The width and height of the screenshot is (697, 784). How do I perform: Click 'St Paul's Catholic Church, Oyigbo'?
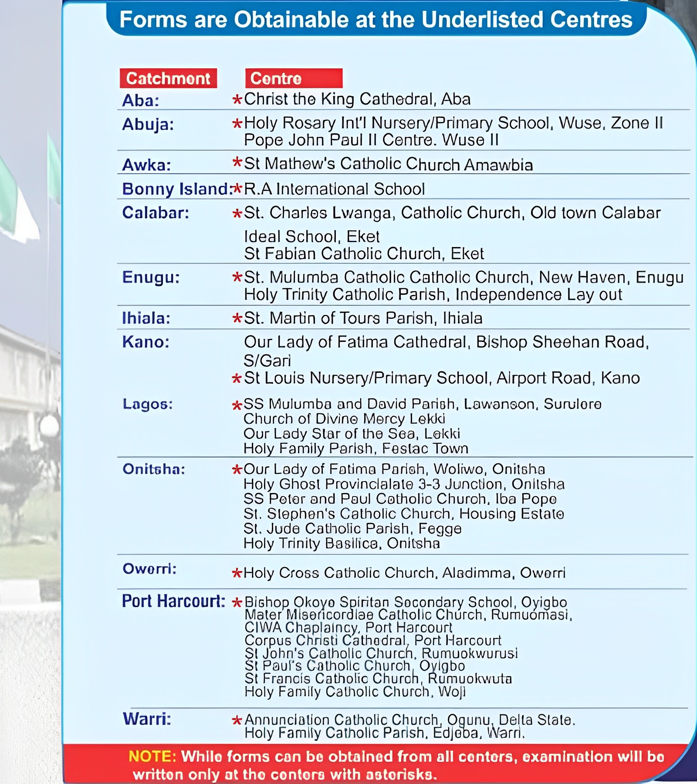tap(355, 666)
